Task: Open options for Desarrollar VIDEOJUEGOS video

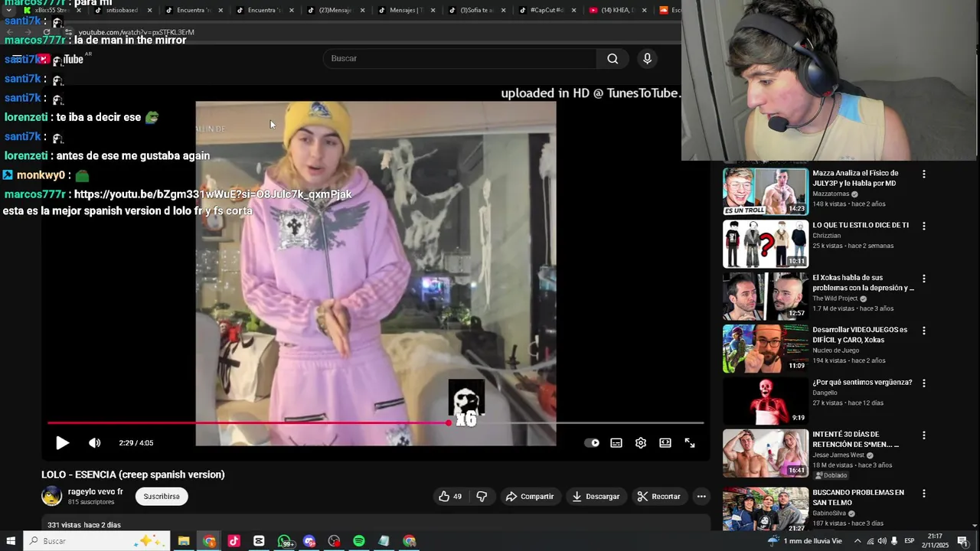Action: point(924,331)
